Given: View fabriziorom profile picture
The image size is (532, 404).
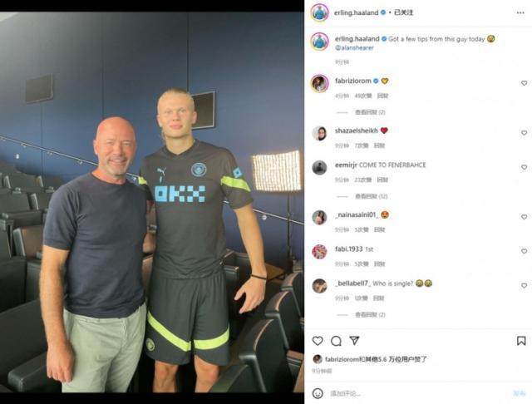Looking at the screenshot, I should (x=319, y=83).
